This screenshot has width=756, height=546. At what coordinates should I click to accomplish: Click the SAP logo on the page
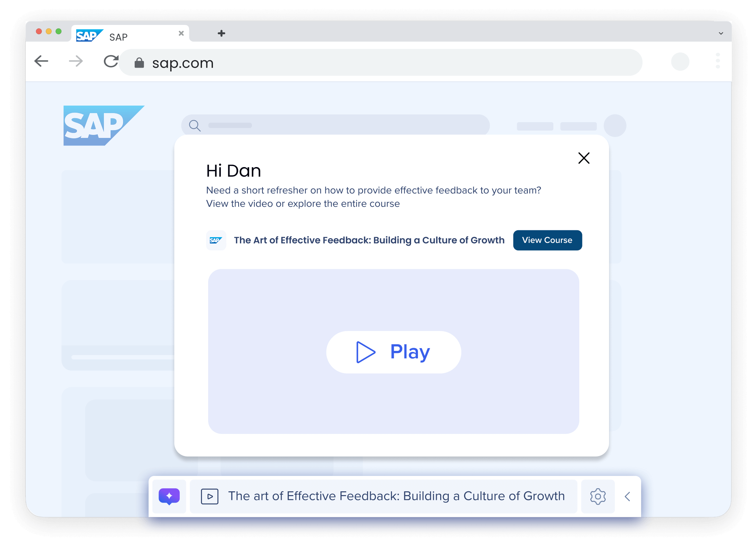point(104,126)
